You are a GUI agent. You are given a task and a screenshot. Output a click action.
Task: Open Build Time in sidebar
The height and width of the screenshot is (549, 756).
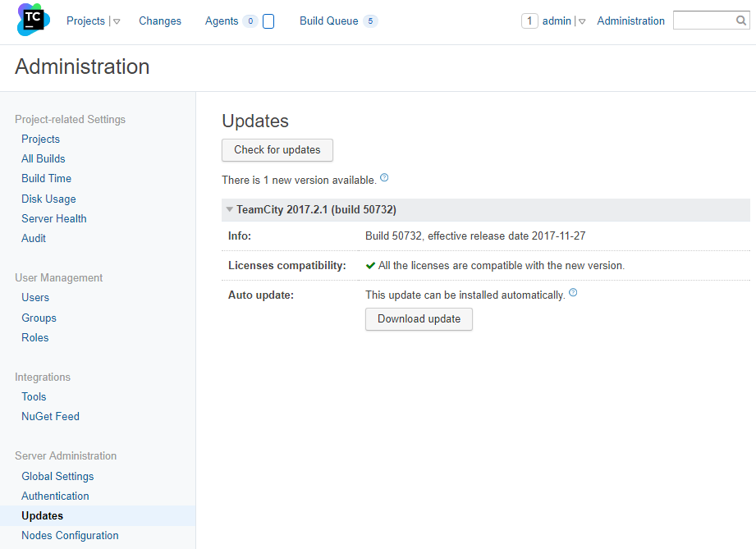(46, 178)
